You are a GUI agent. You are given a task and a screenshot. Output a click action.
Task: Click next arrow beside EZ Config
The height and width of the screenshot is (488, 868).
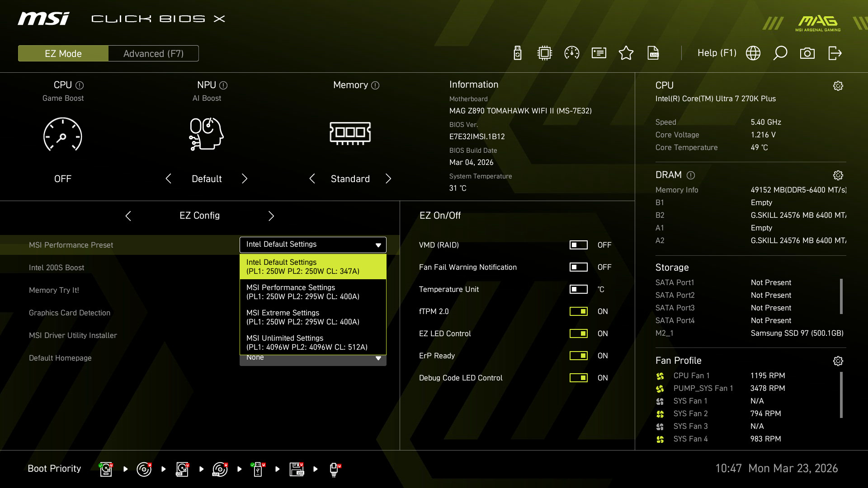pos(271,216)
